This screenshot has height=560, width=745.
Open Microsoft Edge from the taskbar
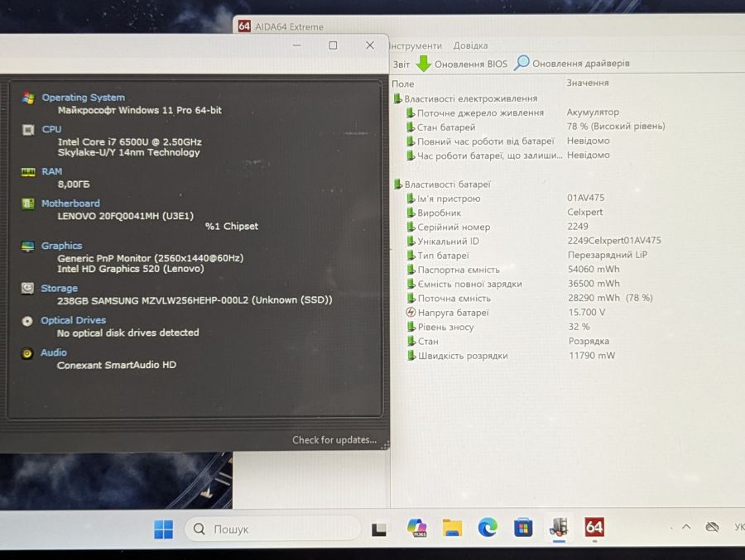(x=488, y=527)
